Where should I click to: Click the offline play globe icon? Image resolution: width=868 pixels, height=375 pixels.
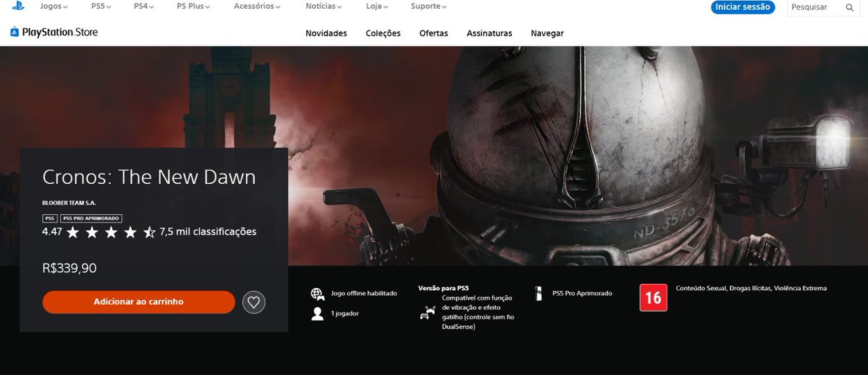click(x=317, y=294)
